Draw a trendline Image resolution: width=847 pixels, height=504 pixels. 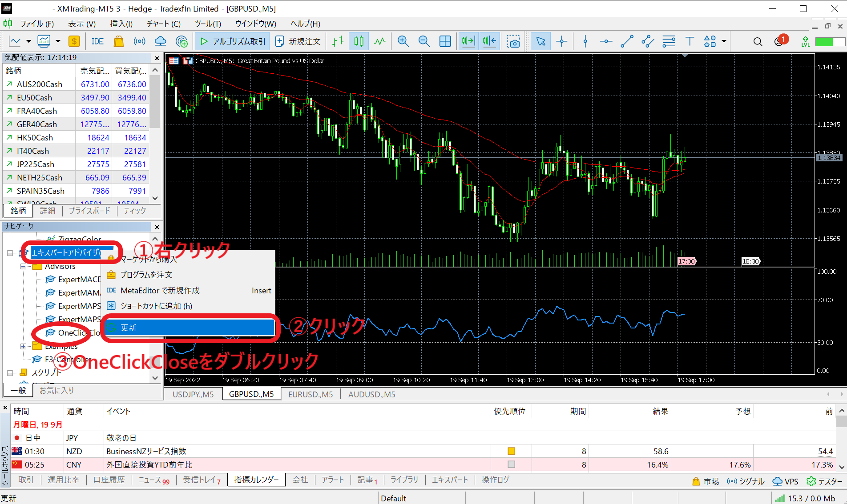tap(627, 41)
